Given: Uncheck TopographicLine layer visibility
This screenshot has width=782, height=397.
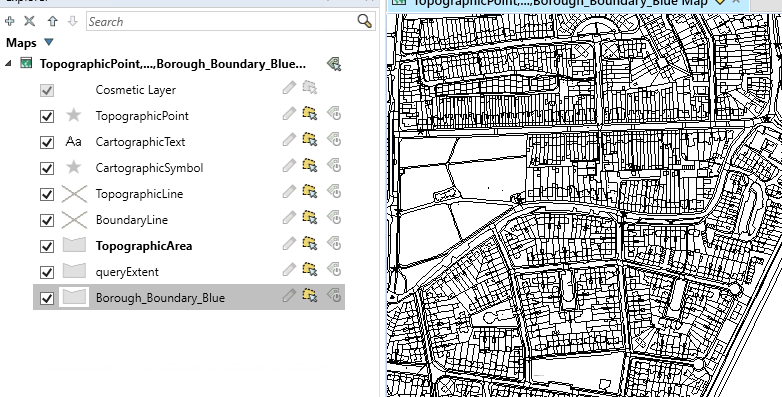Looking at the screenshot, I should click(x=47, y=194).
